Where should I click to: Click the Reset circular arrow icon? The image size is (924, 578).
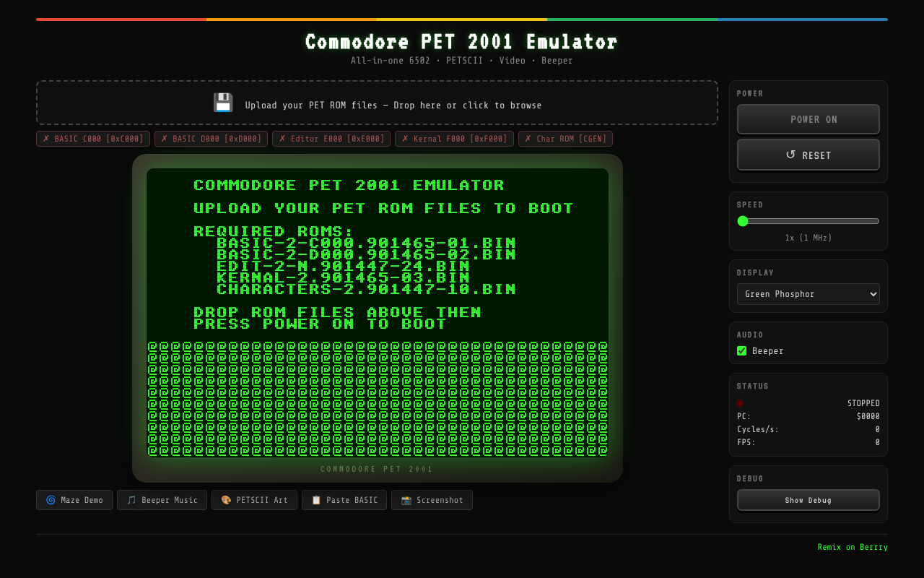click(790, 155)
